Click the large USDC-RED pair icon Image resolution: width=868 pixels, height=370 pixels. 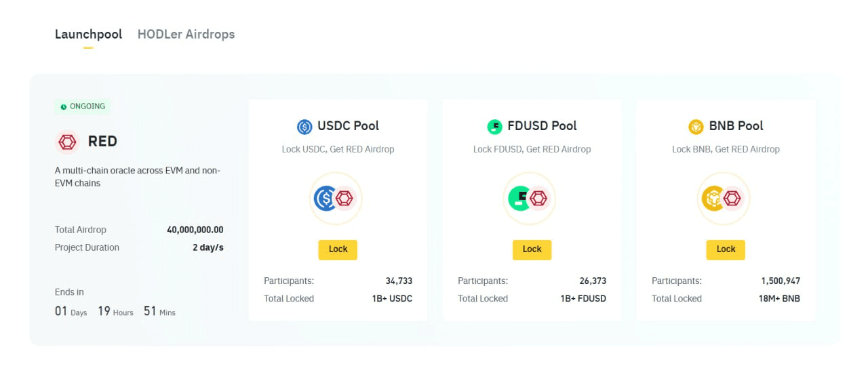coord(336,199)
